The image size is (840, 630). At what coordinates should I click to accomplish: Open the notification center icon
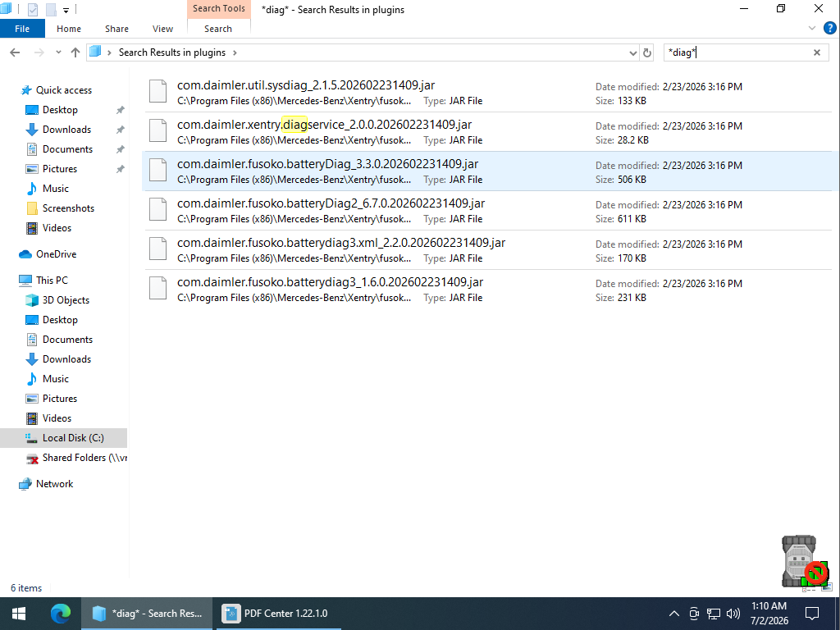pyautogui.click(x=813, y=614)
